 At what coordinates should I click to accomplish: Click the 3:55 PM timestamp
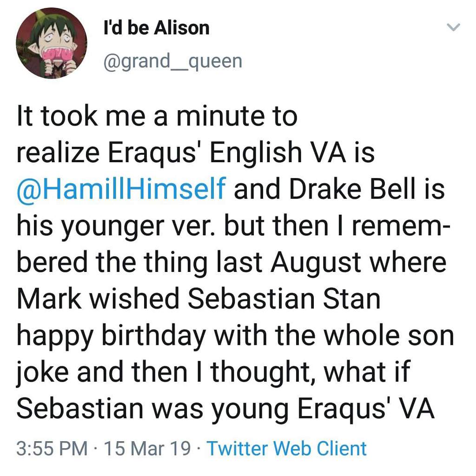click(x=52, y=449)
